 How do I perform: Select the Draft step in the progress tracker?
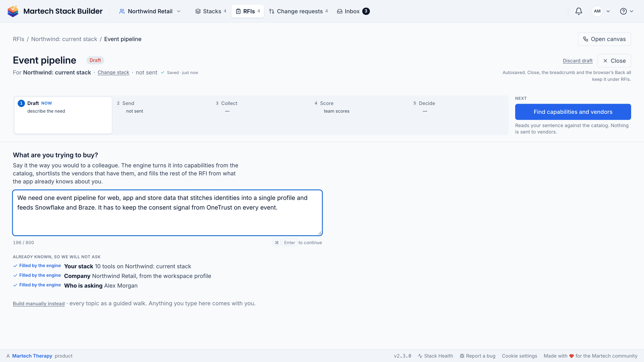63,115
